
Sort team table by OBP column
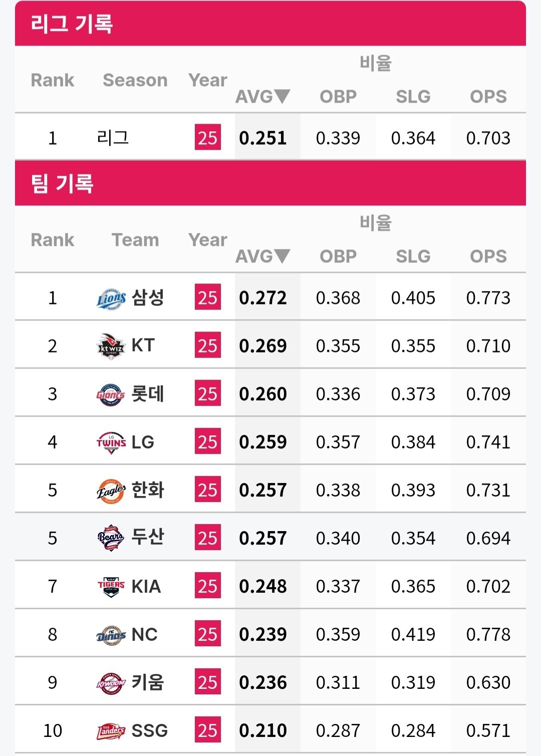(x=338, y=256)
